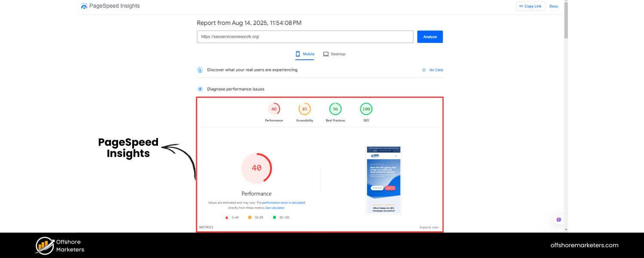Click the Diagnose performance issues lab icon
The width and height of the screenshot is (644, 258).
(x=200, y=89)
